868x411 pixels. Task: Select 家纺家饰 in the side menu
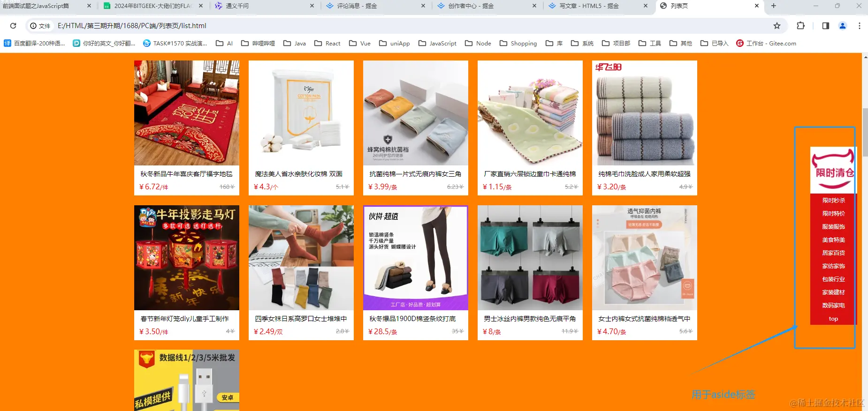[x=833, y=266]
